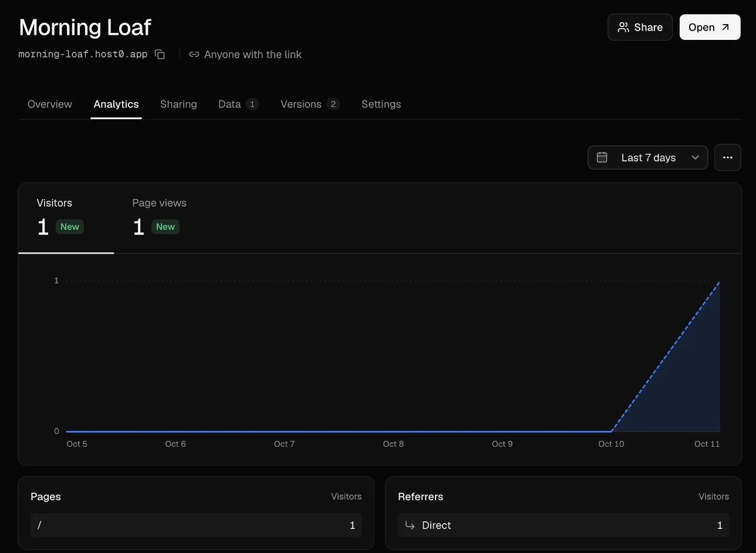Select the Analytics tab
Image resolution: width=756 pixels, height=553 pixels.
click(x=116, y=104)
